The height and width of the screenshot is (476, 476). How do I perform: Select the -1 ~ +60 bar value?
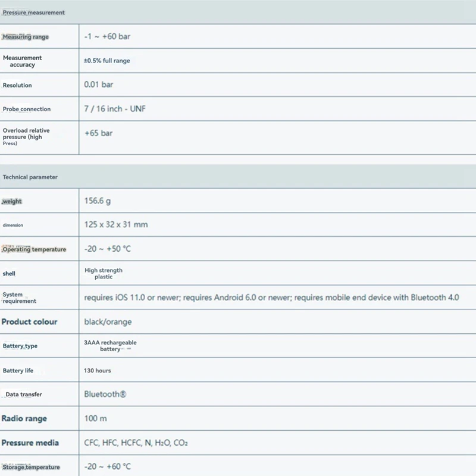107,37
